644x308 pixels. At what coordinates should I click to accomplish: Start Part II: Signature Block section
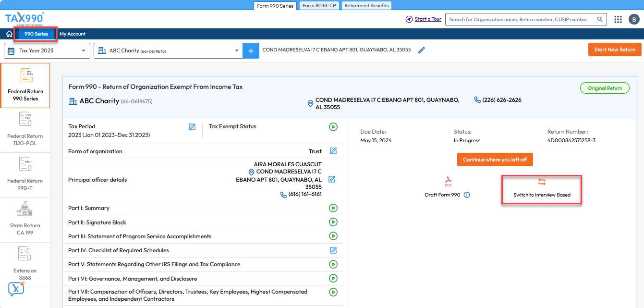click(333, 222)
